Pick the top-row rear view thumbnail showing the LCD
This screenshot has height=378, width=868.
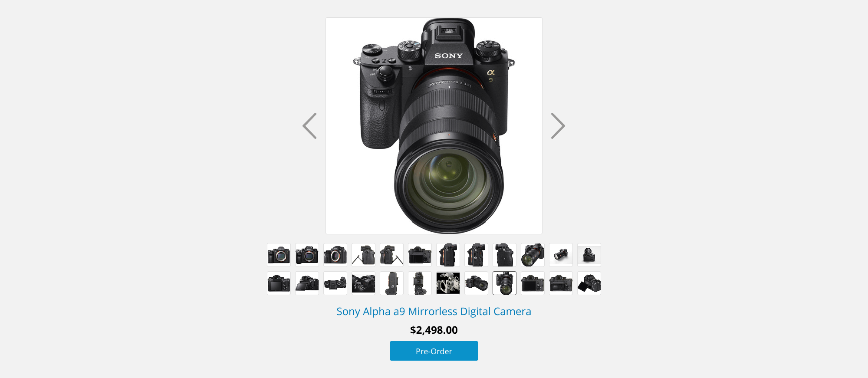pos(420,255)
